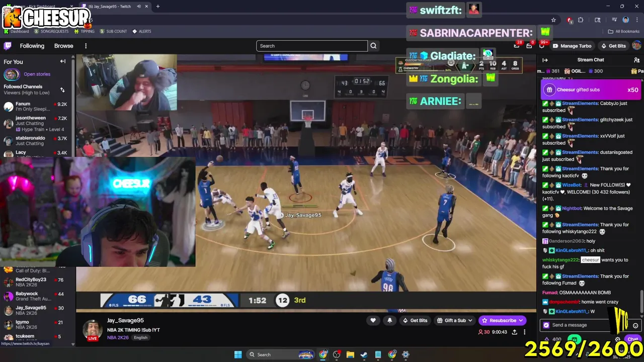Click the Get Bits button under the stream

click(x=415, y=320)
